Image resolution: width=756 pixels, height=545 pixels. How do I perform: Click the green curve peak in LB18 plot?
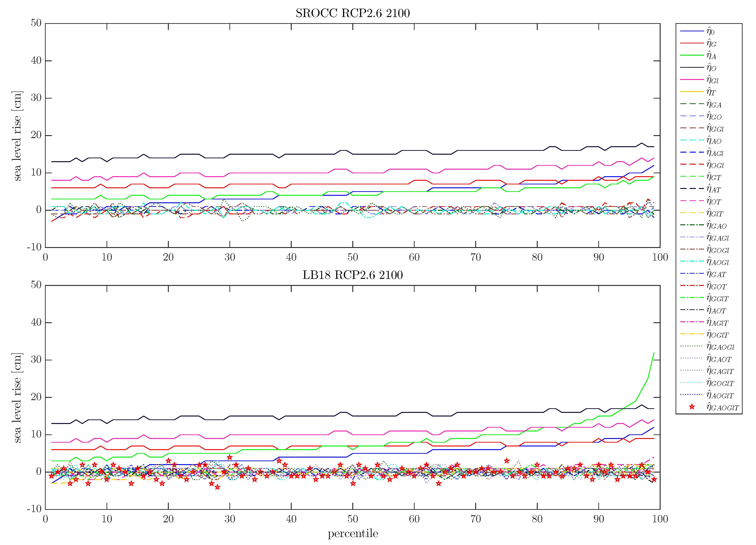[654, 353]
